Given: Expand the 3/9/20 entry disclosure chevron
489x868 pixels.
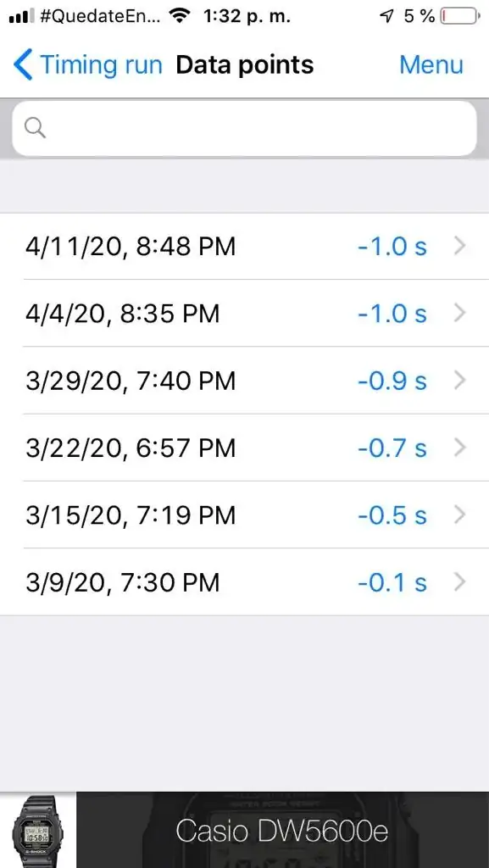Looking at the screenshot, I should 459,581.
